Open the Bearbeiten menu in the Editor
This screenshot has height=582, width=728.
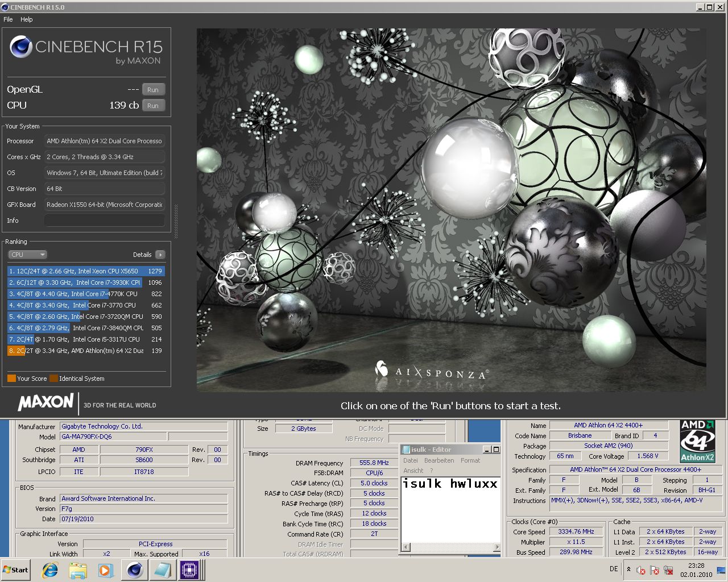(439, 460)
